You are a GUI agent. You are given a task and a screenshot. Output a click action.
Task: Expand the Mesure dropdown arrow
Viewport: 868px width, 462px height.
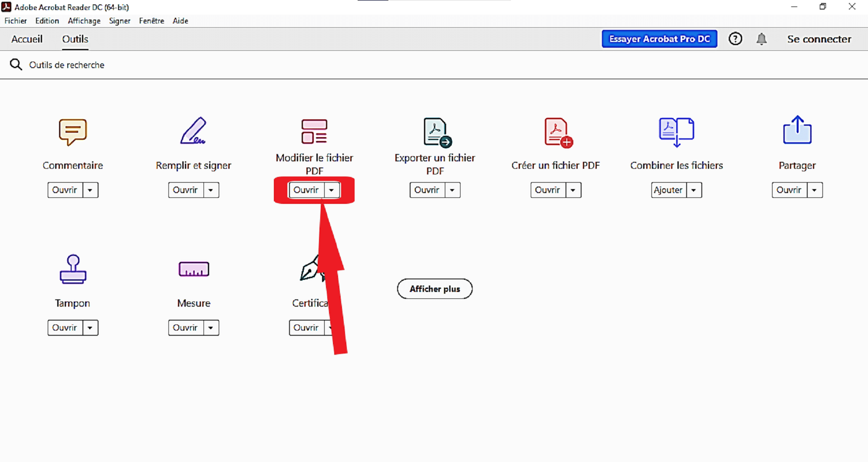point(211,328)
